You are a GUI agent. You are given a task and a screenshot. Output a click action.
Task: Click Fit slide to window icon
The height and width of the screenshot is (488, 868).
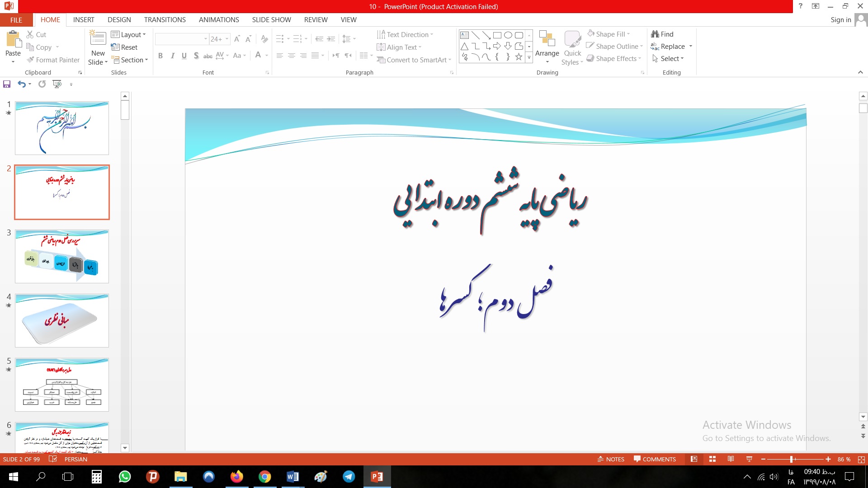(861, 459)
